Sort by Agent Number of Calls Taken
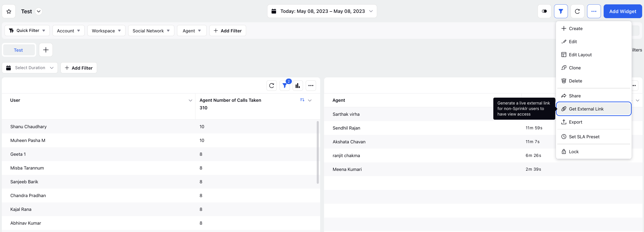The width and height of the screenshot is (644, 232). (x=302, y=100)
